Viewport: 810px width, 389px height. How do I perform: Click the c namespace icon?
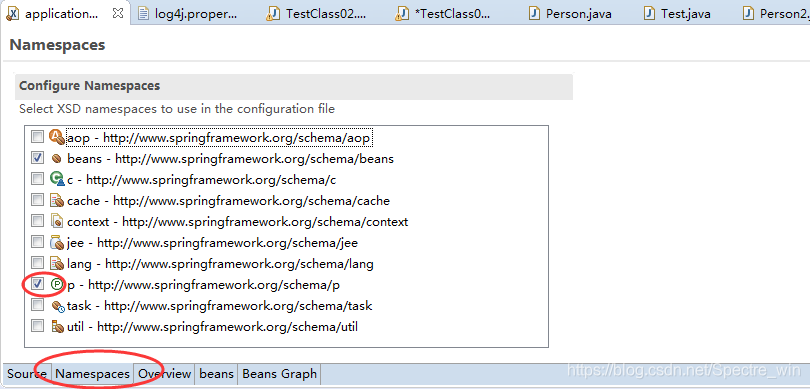(x=57, y=179)
